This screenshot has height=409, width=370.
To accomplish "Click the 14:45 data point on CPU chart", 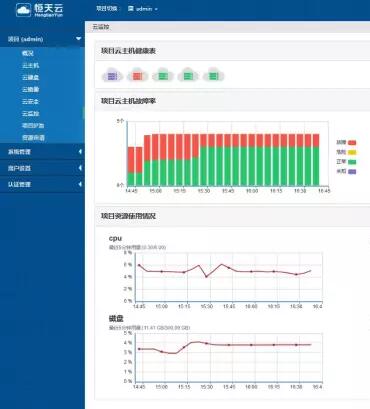I will pos(139,265).
